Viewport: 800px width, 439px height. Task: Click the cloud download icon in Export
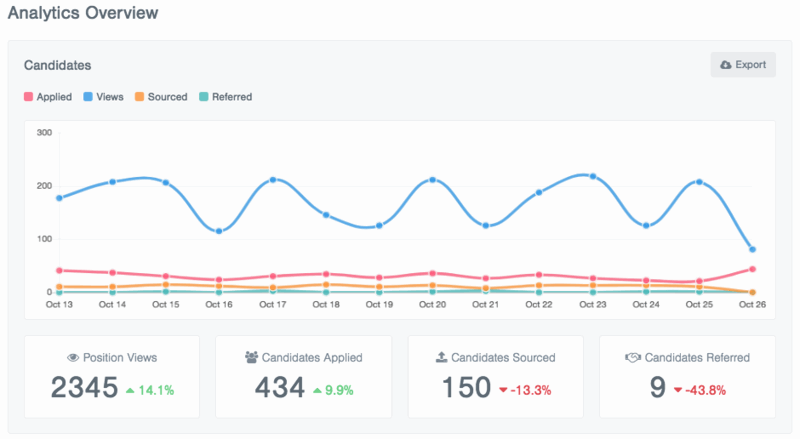pos(726,65)
